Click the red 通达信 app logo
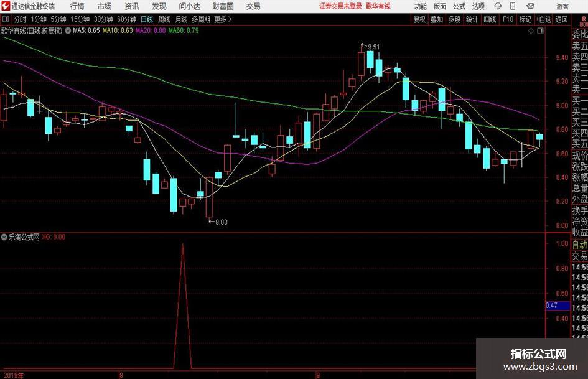This screenshot has width=588, height=379. pos(5,6)
